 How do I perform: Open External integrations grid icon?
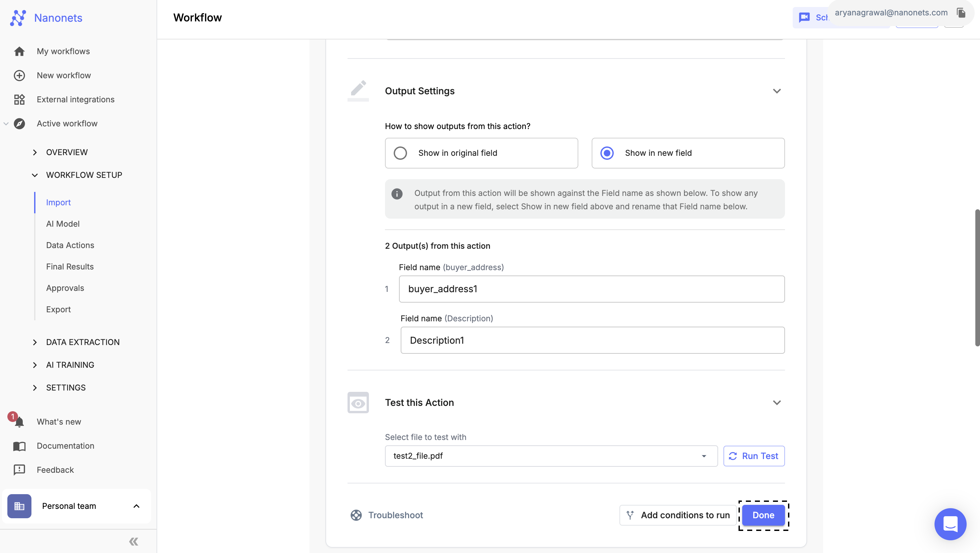tap(19, 99)
